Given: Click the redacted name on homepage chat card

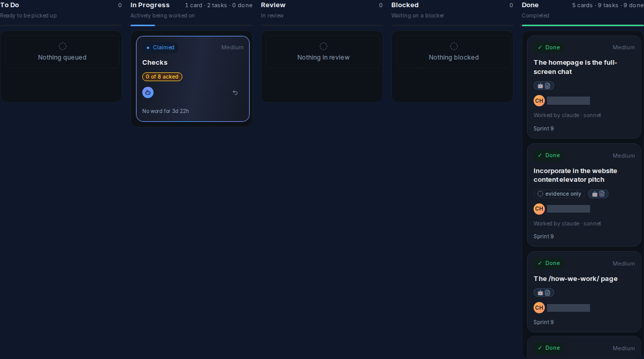Looking at the screenshot, I should pyautogui.click(x=569, y=101).
